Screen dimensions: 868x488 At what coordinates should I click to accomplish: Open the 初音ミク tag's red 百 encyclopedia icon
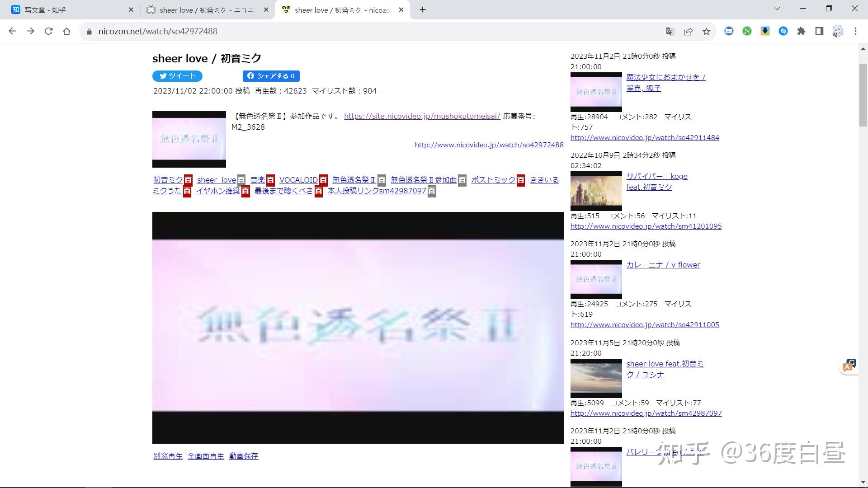pyautogui.click(x=189, y=180)
